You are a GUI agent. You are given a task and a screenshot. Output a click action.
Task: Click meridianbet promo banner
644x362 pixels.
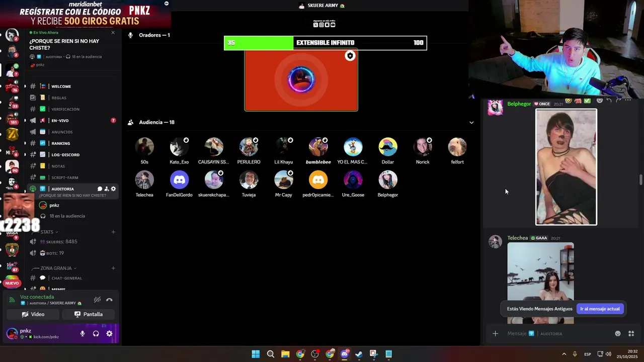(x=86, y=14)
